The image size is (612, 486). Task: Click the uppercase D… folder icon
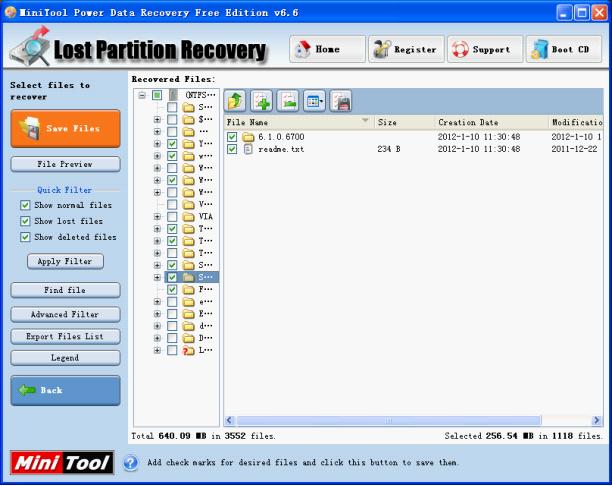189,338
